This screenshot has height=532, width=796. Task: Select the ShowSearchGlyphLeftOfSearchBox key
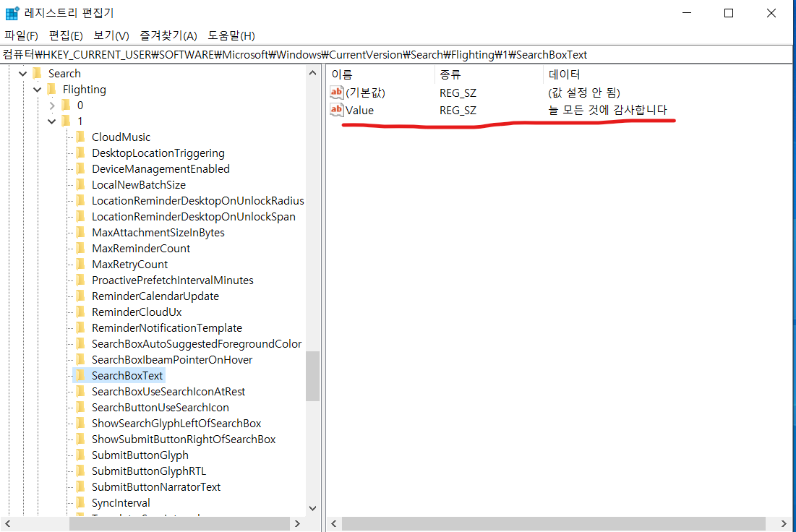pyautogui.click(x=176, y=424)
